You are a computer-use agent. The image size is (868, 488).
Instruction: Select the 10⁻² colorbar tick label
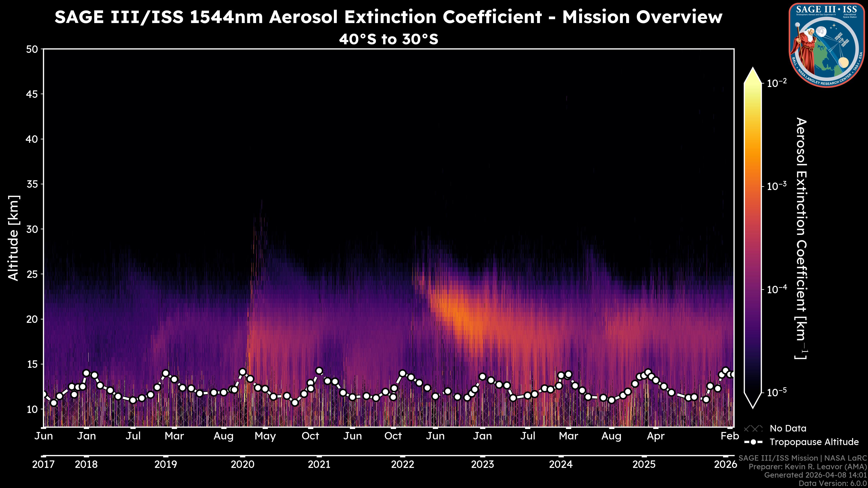click(x=777, y=83)
